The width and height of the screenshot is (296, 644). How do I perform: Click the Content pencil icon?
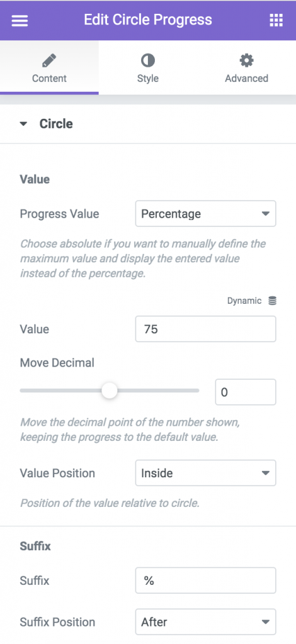(x=49, y=61)
